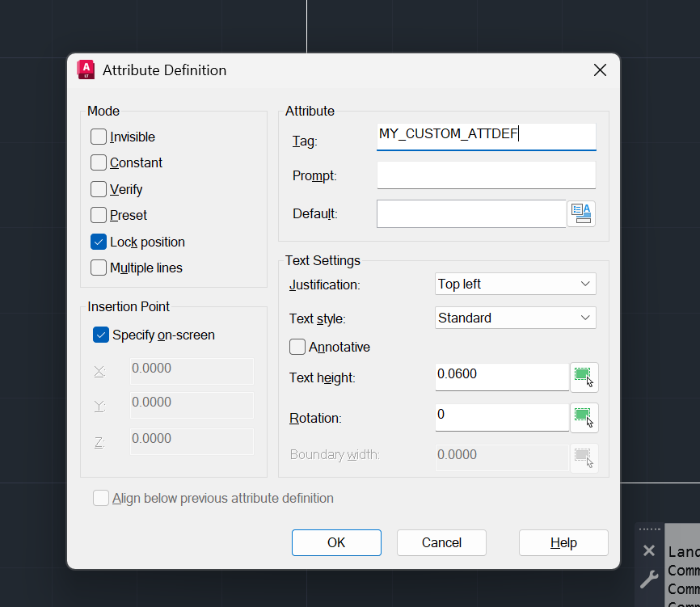700x607 pixels.
Task: Open the Justification dropdown
Action: click(516, 284)
